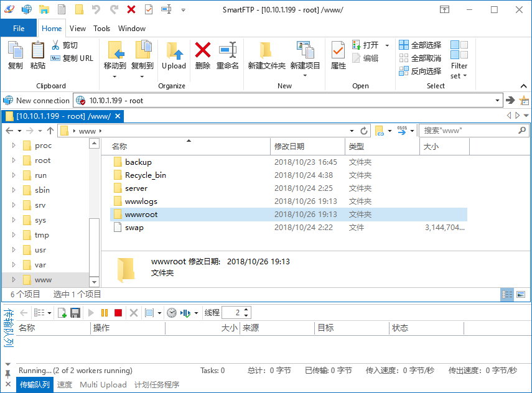The height and width of the screenshot is (393, 532).
Task: Select the swap file
Action: [x=288, y=227]
